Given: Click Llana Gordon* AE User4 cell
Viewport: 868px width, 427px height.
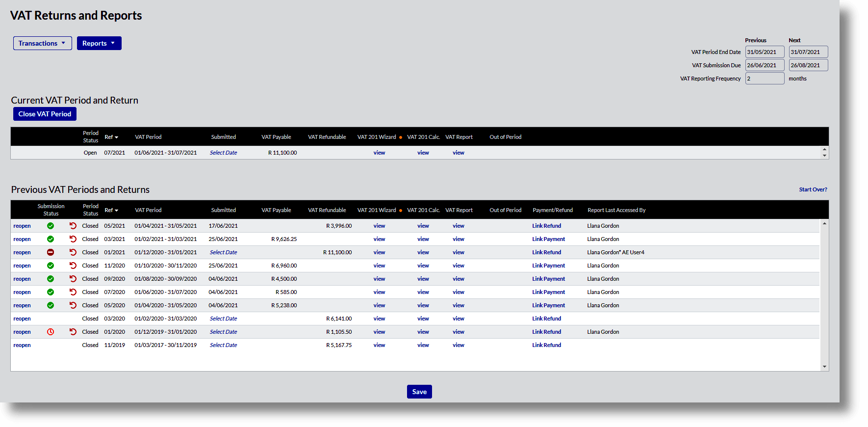Looking at the screenshot, I should tap(616, 252).
